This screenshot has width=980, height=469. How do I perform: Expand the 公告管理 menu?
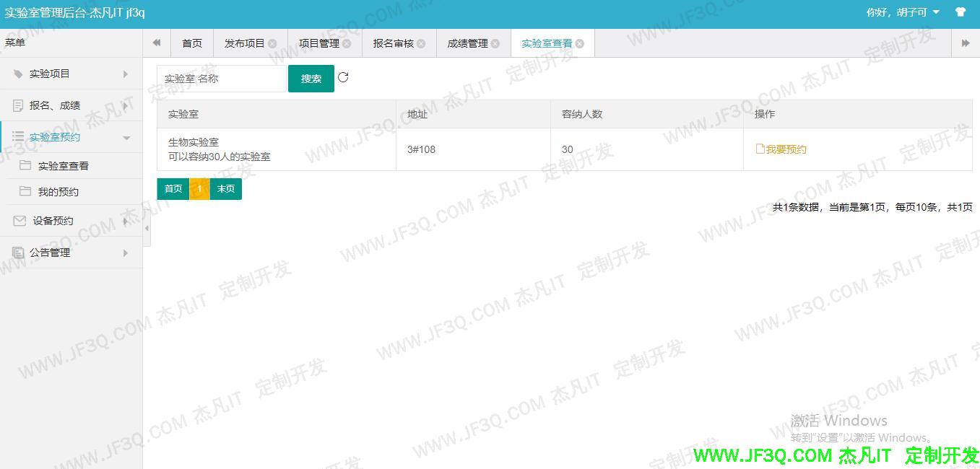point(71,253)
